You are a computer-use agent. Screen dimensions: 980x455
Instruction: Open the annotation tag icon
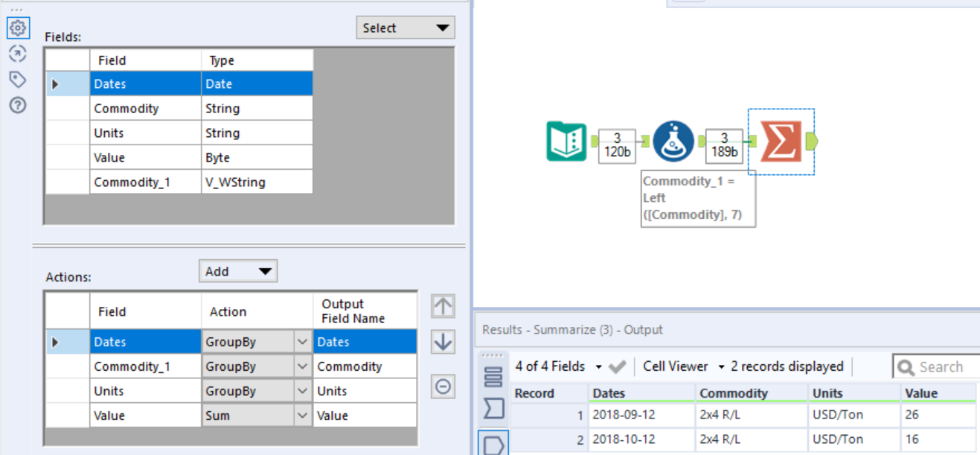click(17, 79)
